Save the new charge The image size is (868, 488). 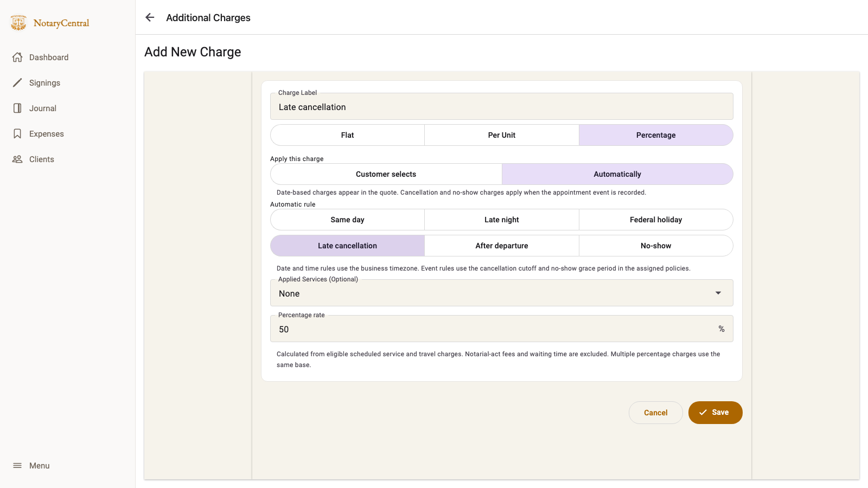click(x=715, y=413)
